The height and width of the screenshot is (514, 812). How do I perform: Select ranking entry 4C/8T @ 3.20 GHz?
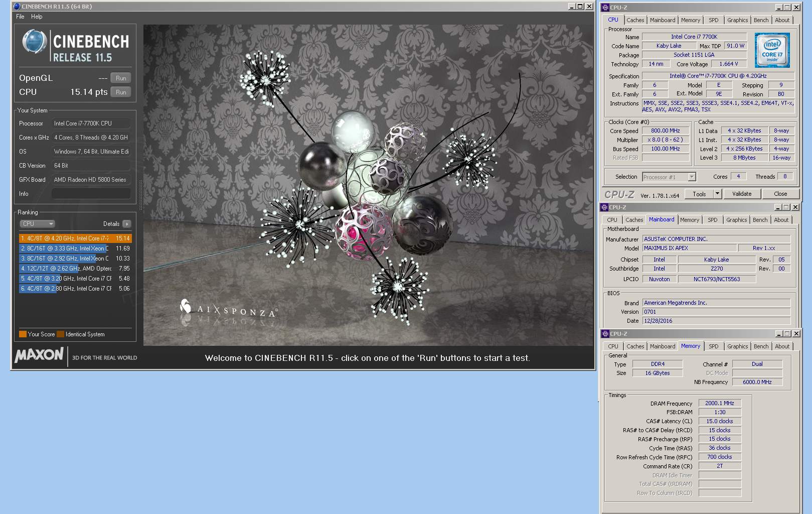click(x=75, y=279)
